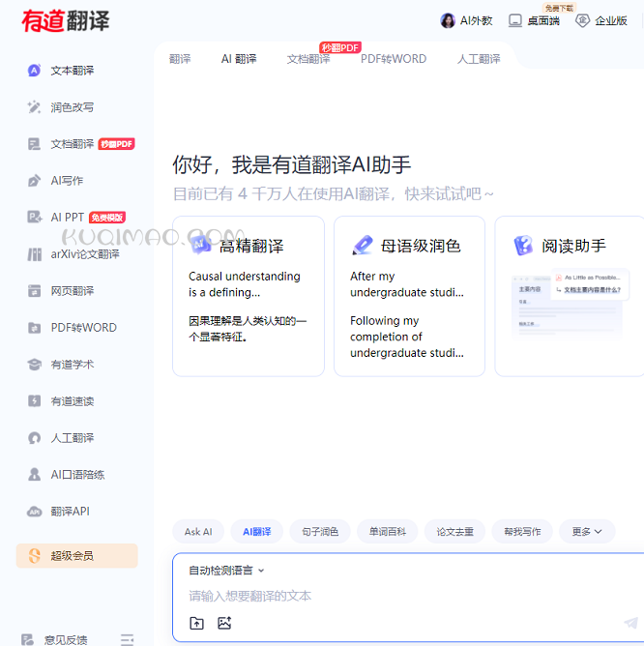Expand the 更多 options chip
Image resolution: width=644 pixels, height=646 pixels.
pyautogui.click(x=587, y=532)
